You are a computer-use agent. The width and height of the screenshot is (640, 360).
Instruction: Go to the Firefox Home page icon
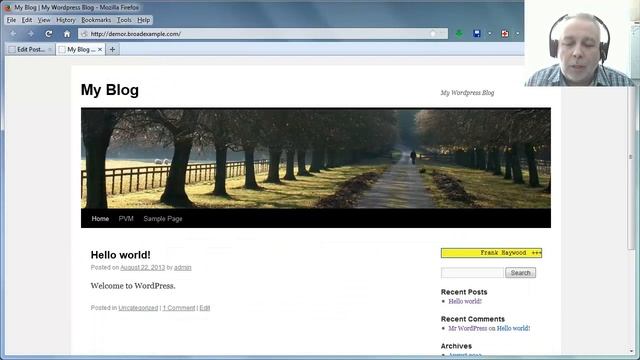pos(67,34)
